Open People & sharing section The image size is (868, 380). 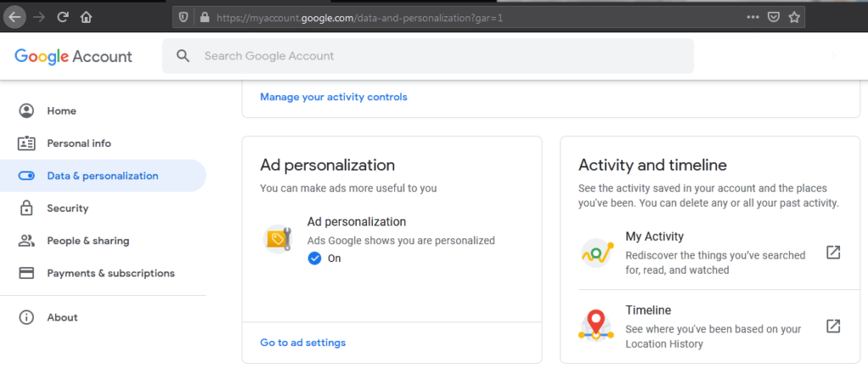[x=88, y=241]
